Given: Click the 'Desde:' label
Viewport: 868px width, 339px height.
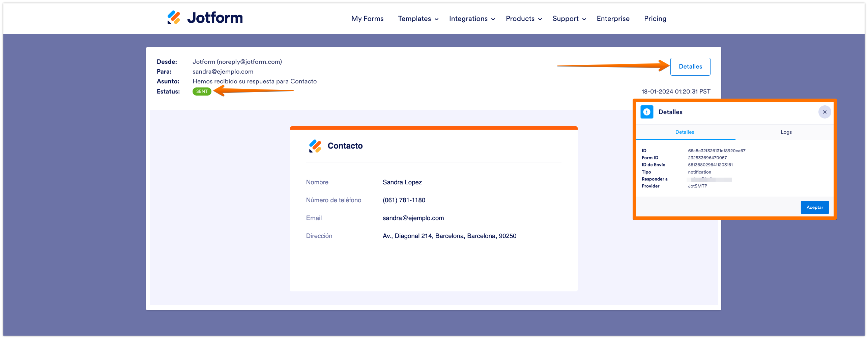Looking at the screenshot, I should click(x=167, y=62).
